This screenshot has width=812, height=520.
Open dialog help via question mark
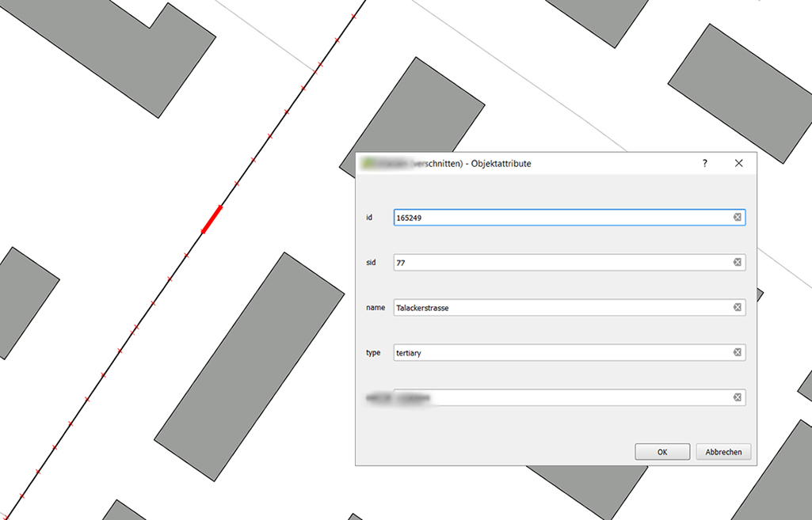pos(704,163)
